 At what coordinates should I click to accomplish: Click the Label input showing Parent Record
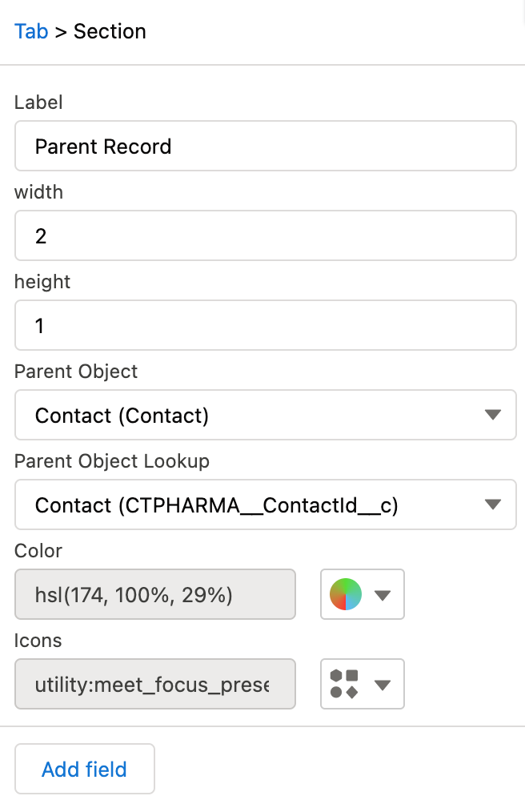click(264, 146)
